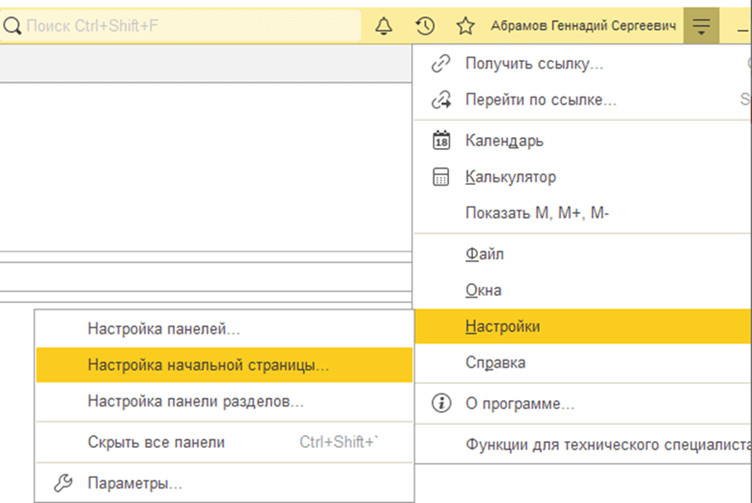Select Скрыть все панели option
The width and height of the screenshot is (752, 503).
[156, 442]
